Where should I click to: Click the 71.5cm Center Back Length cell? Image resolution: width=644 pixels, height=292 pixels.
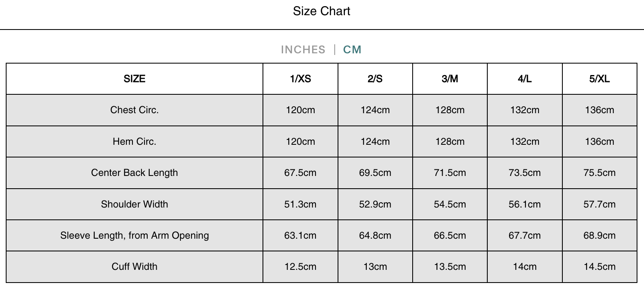(x=450, y=173)
